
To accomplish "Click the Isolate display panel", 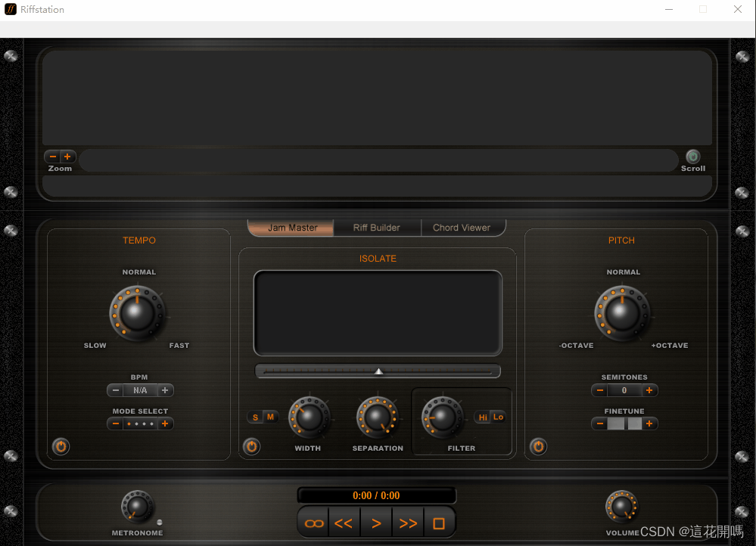I will point(378,313).
